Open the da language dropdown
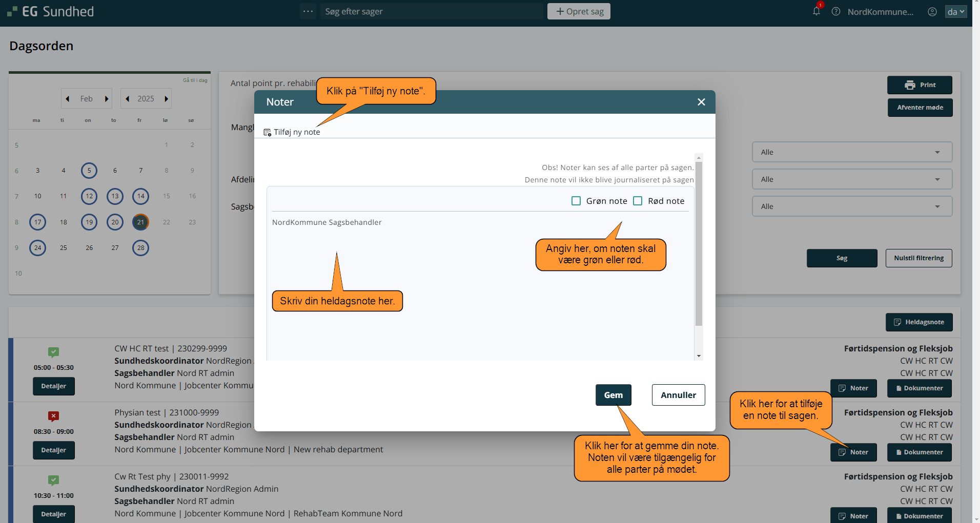 tap(955, 11)
